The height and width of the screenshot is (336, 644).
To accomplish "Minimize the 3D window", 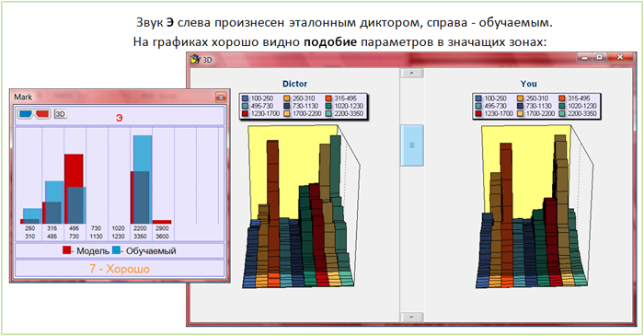I will tap(584, 57).
